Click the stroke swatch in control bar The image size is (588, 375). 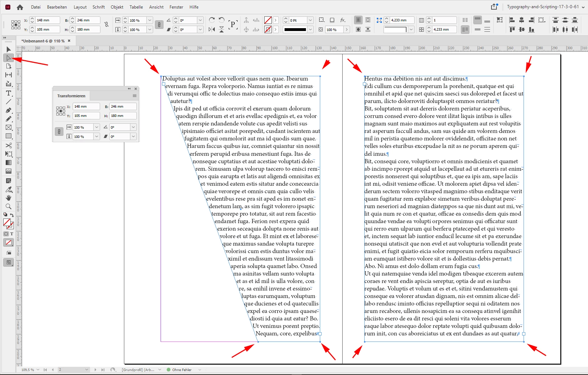pyautogui.click(x=268, y=30)
